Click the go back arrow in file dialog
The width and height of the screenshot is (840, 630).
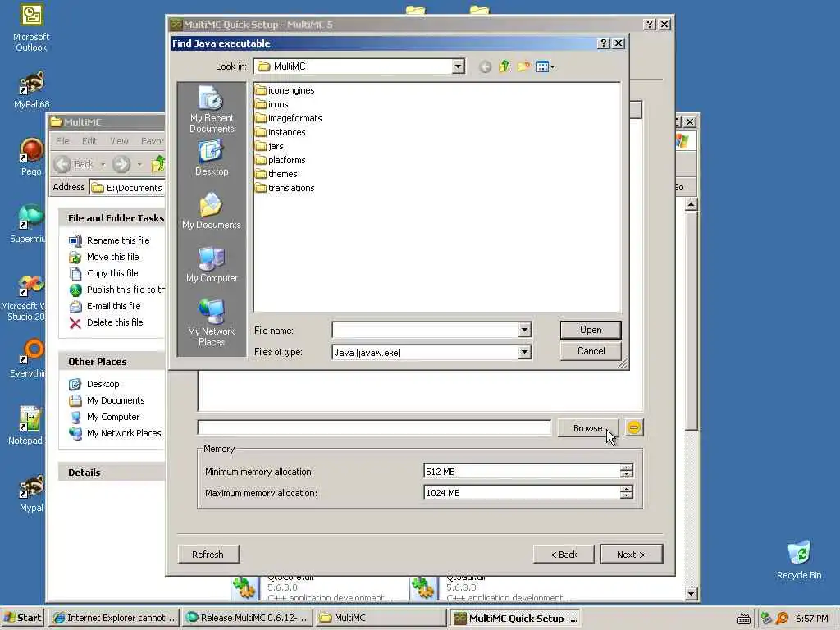click(486, 67)
